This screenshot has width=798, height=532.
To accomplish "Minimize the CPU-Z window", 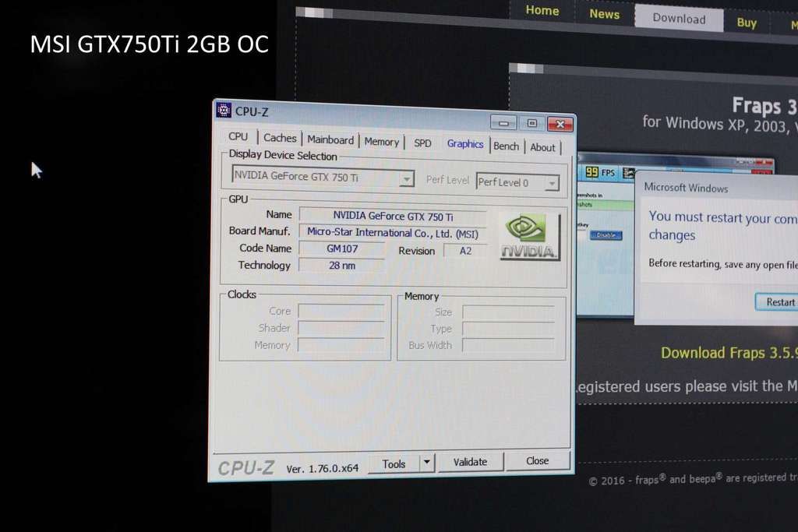I will click(x=503, y=123).
